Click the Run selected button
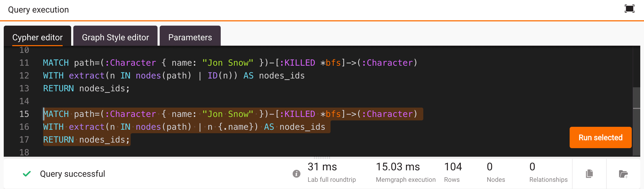Image resolution: width=644 pixels, height=189 pixels. coord(601,137)
